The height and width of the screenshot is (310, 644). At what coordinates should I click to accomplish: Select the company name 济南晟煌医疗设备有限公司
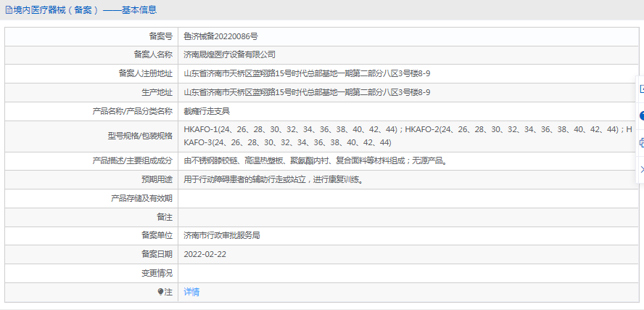click(x=229, y=54)
